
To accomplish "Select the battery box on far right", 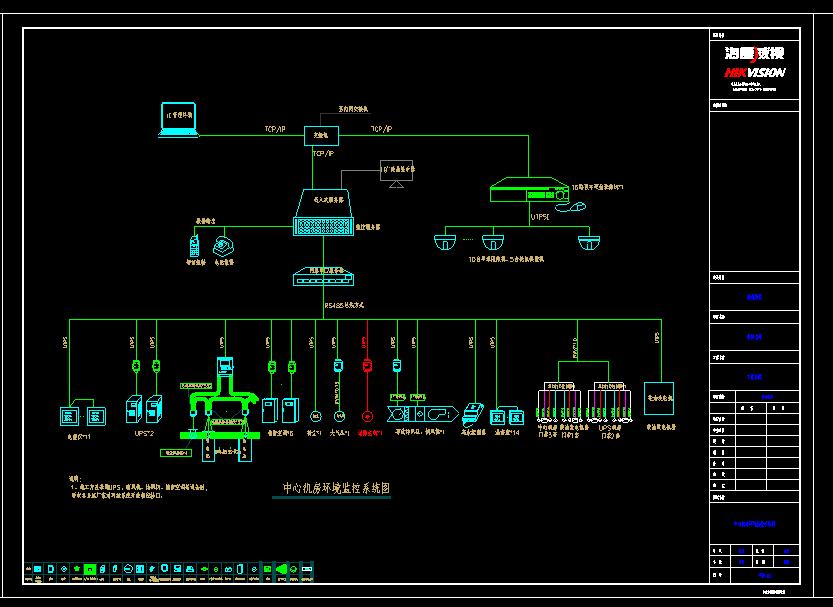I will click(658, 397).
